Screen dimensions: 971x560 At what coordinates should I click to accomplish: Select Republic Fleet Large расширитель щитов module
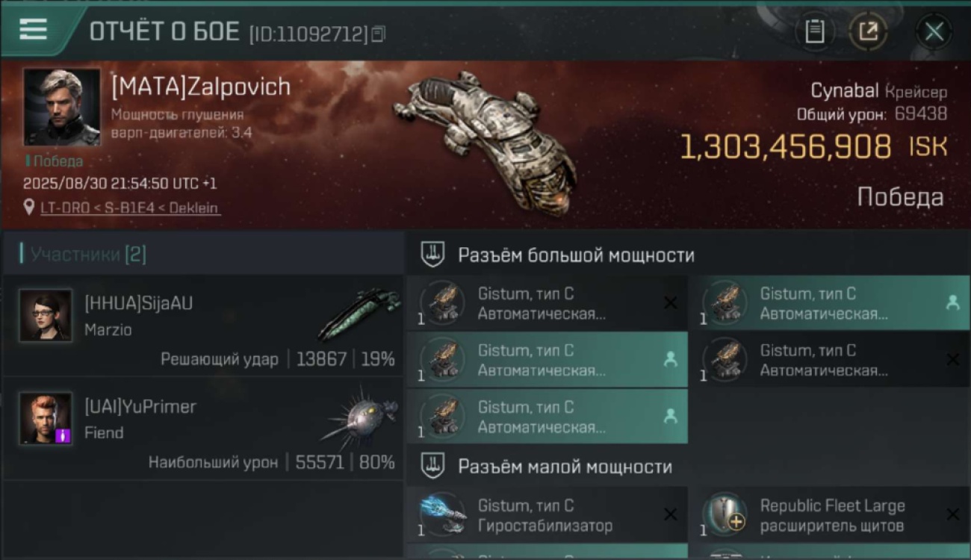point(829,515)
